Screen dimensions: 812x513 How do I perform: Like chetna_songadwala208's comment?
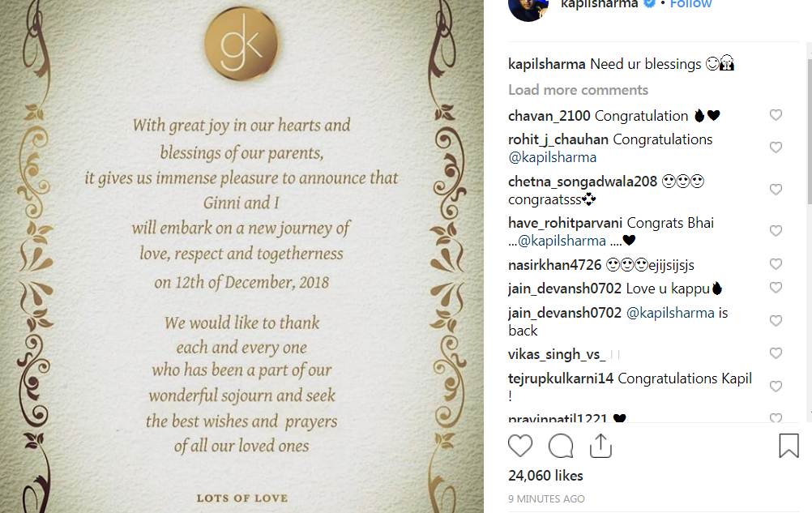tap(776, 190)
